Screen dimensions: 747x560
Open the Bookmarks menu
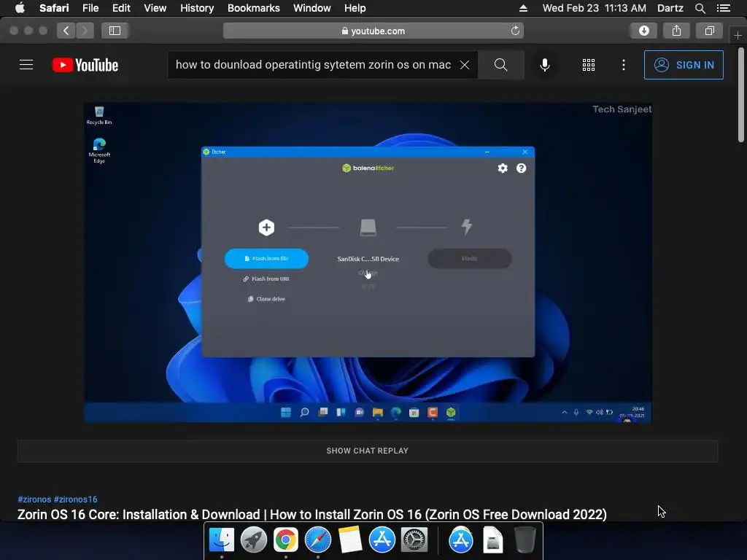click(x=253, y=8)
